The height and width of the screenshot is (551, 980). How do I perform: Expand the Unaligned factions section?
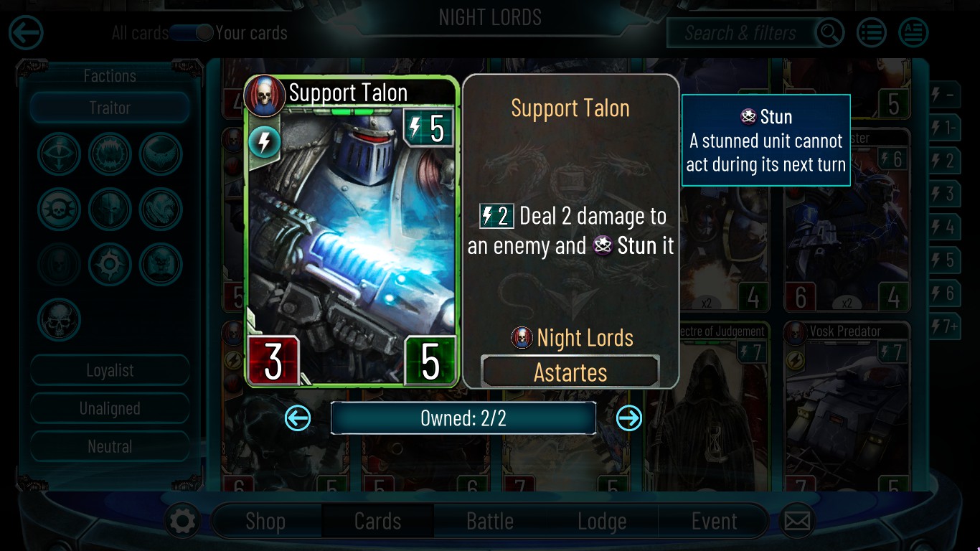click(x=110, y=408)
